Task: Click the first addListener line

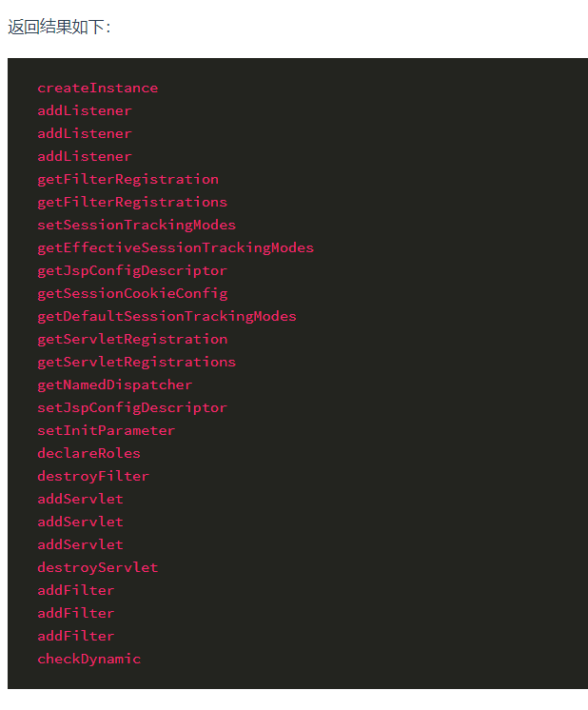Action: pyautogui.click(x=85, y=111)
